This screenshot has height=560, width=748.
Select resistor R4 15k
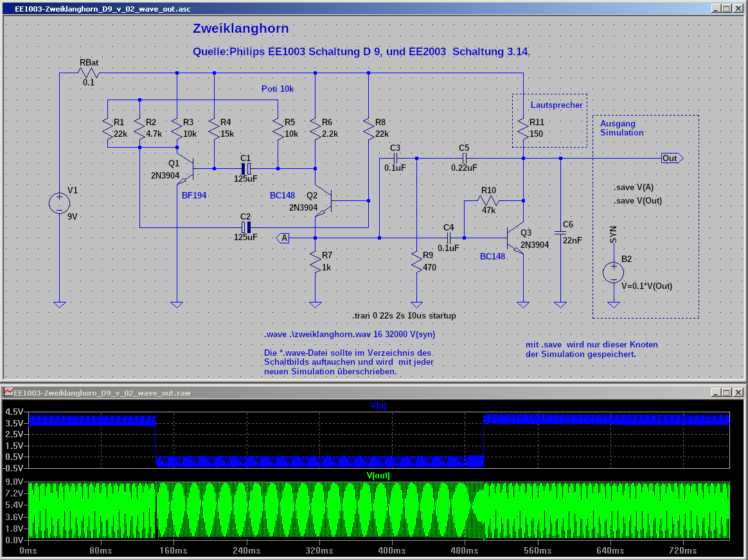click(214, 128)
